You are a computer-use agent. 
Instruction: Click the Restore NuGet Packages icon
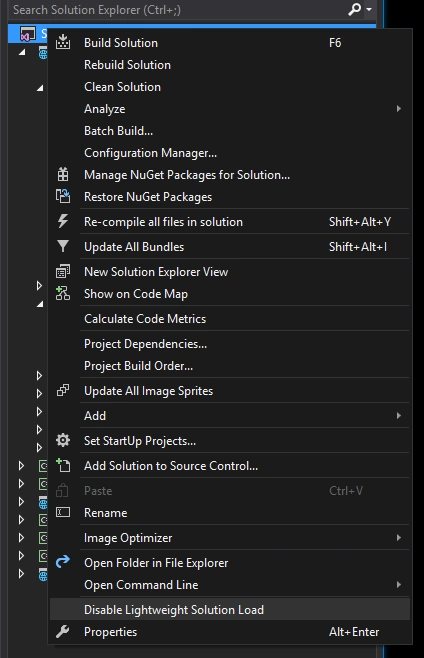click(x=63, y=196)
